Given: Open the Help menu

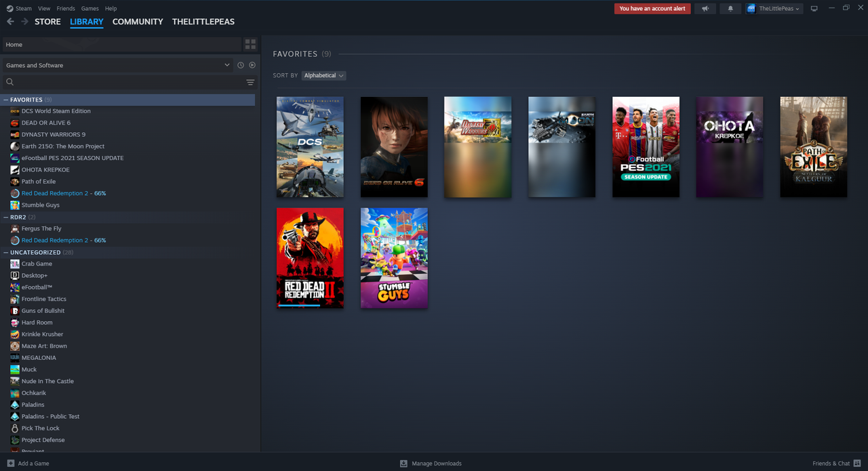Looking at the screenshot, I should 111,9.
